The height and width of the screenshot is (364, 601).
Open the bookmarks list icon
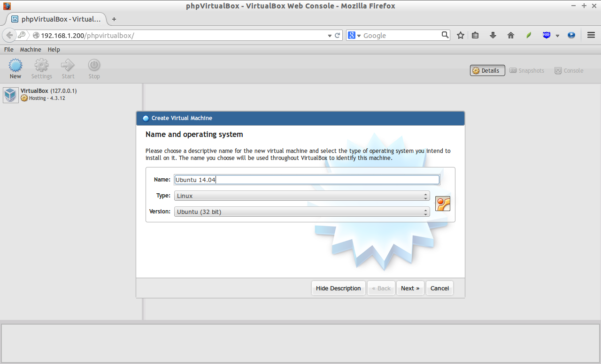[x=475, y=35]
